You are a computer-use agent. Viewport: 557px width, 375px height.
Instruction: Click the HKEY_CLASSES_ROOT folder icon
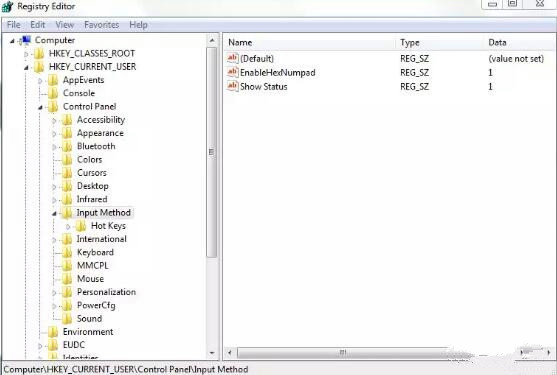point(39,54)
